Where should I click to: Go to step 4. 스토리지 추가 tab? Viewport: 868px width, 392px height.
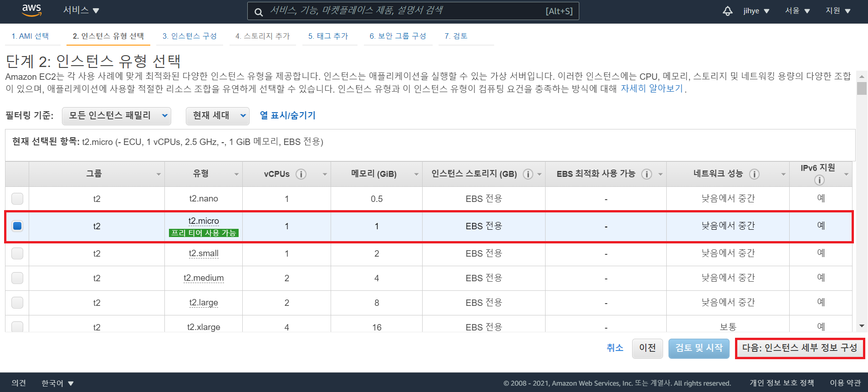(262, 36)
